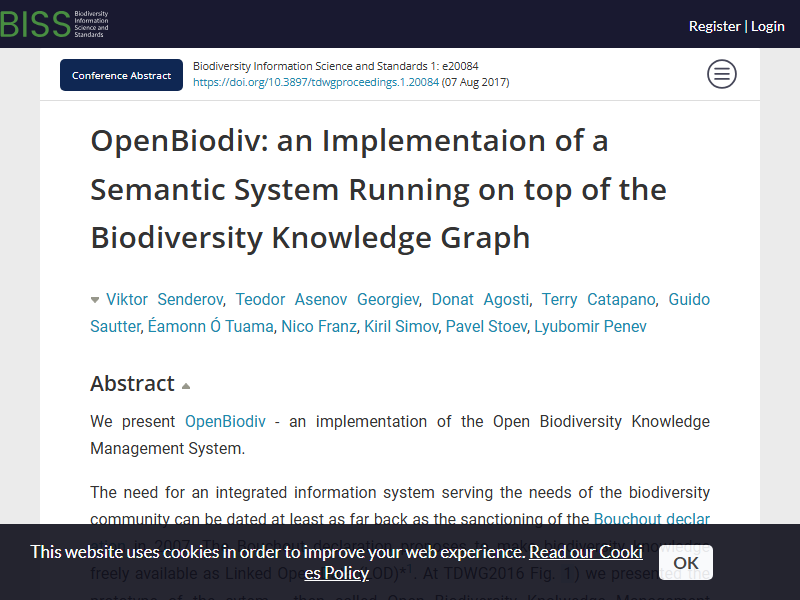Screen dimensions: 800x600
Task: Open author Éamonn Ó Tuama
Action: pyautogui.click(x=211, y=326)
